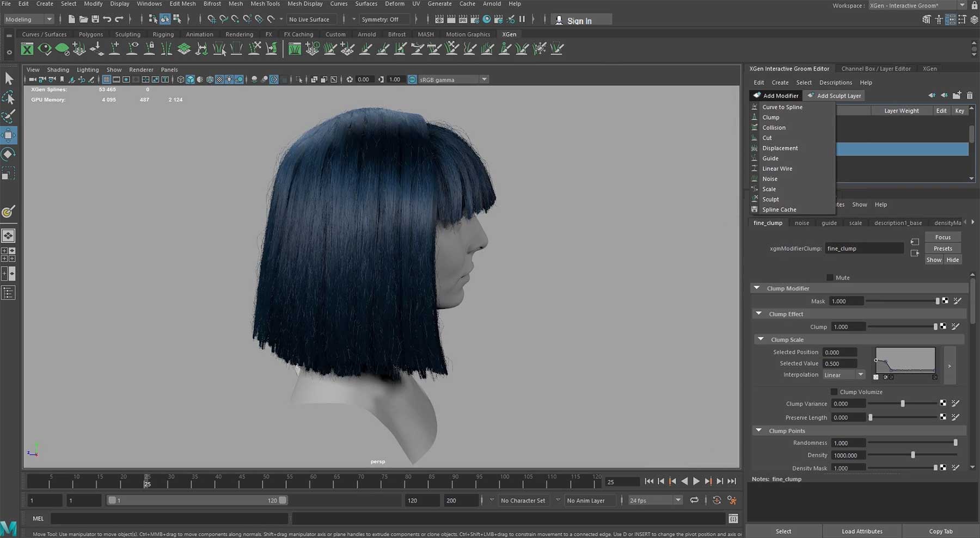Screen dimensions: 980x538
Task: Click the Auto Keyframe toggle icon
Action: pyautogui.click(x=716, y=500)
